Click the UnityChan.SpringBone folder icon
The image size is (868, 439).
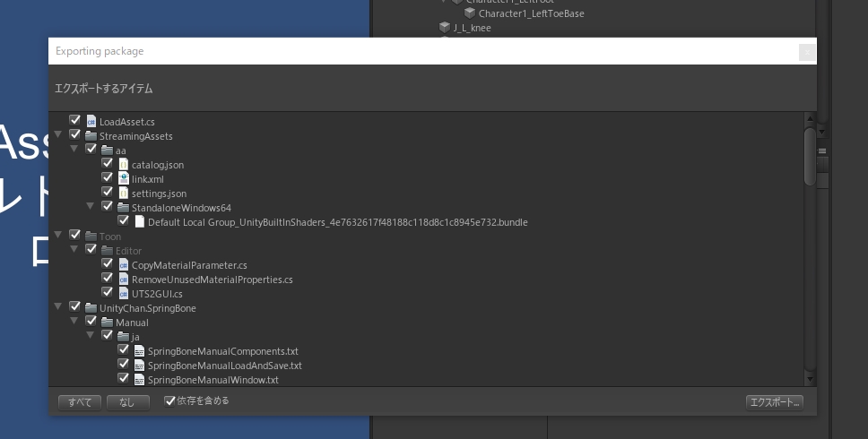pos(91,308)
